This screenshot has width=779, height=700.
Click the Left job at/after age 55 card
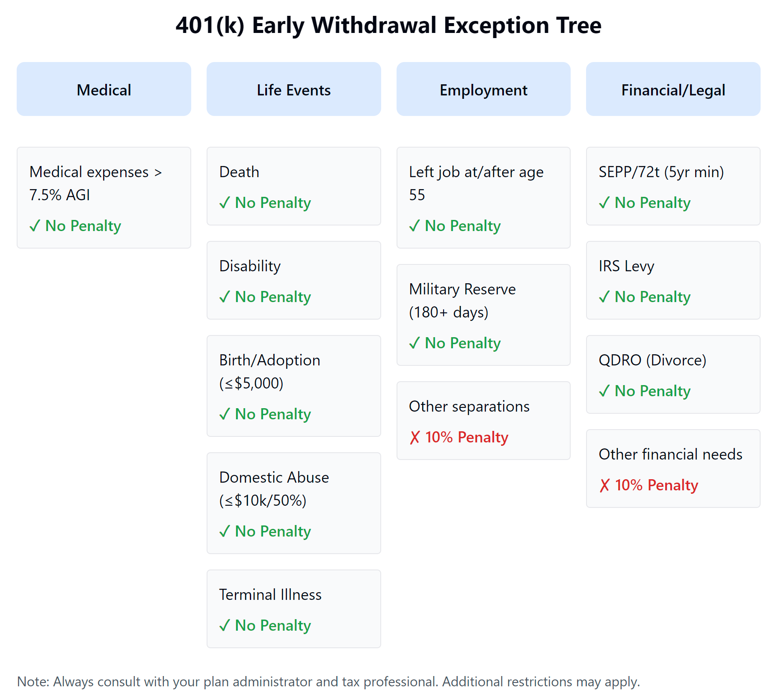click(483, 198)
